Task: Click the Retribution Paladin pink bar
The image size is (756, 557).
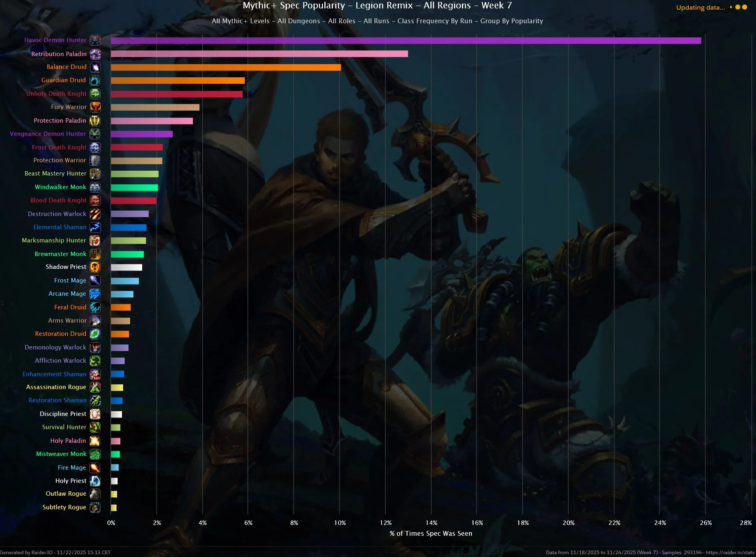Action: (259, 54)
